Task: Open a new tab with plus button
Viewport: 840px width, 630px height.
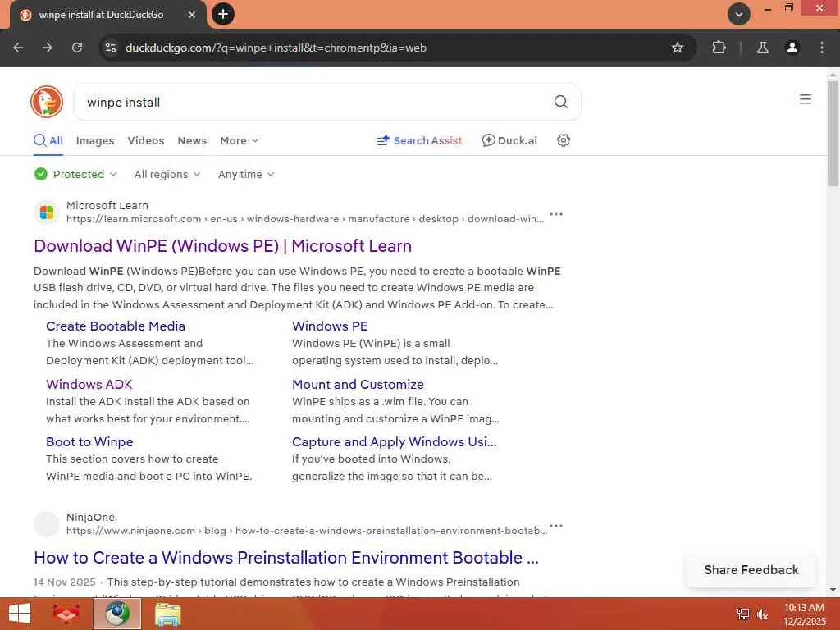Action: pos(223,14)
